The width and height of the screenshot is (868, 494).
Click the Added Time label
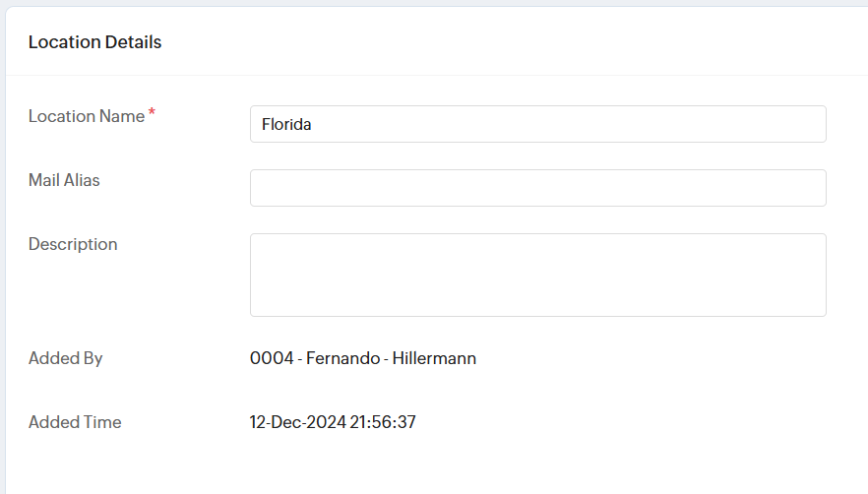pos(75,422)
